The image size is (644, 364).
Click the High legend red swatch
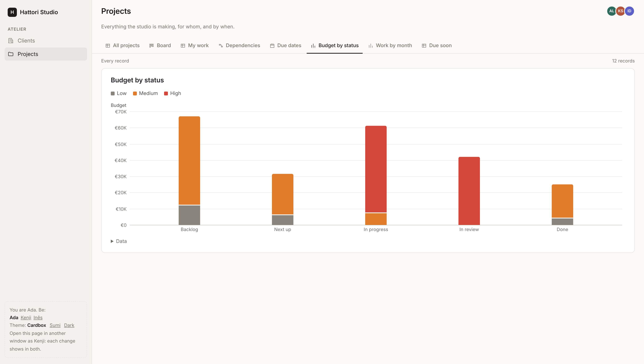tap(166, 93)
